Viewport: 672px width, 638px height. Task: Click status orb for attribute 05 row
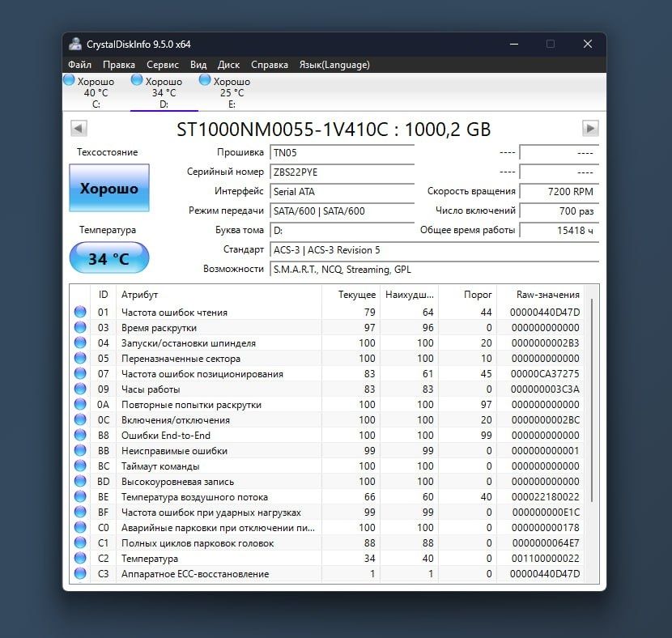point(80,358)
